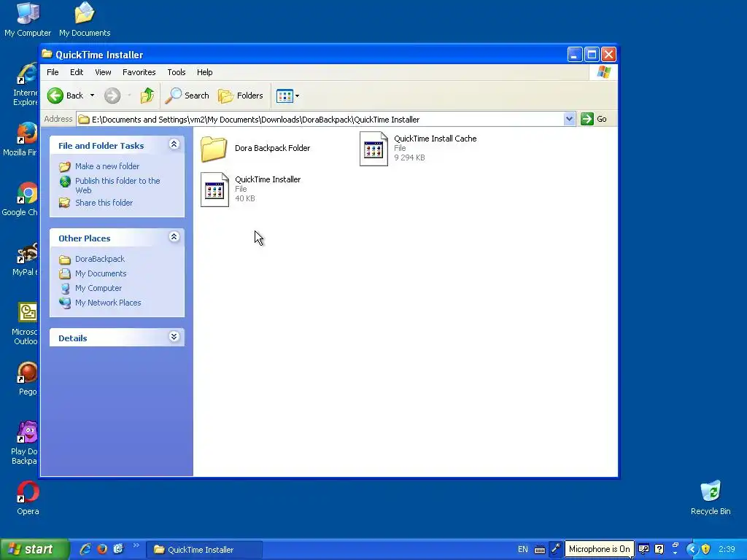Launch Firefox from Quick Launch
747x560 pixels.
click(x=102, y=549)
